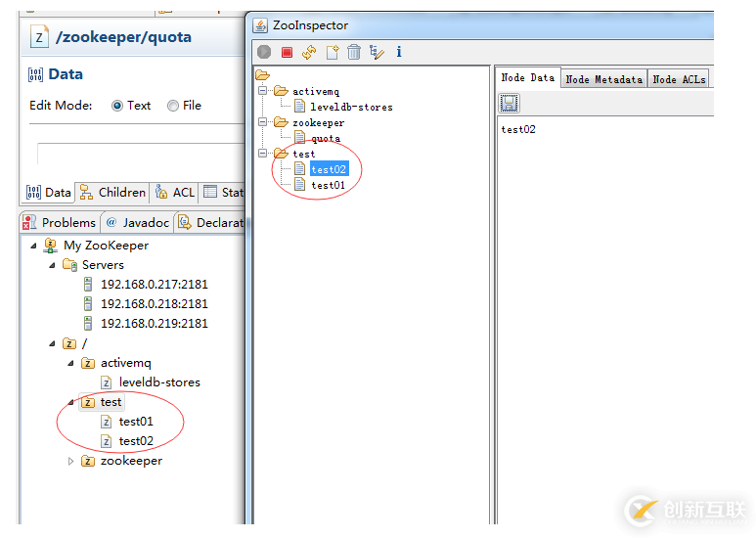Screen dimensions: 756x539
Task: Click the server icon for 192.168.0.219:2181
Action: pos(88,323)
